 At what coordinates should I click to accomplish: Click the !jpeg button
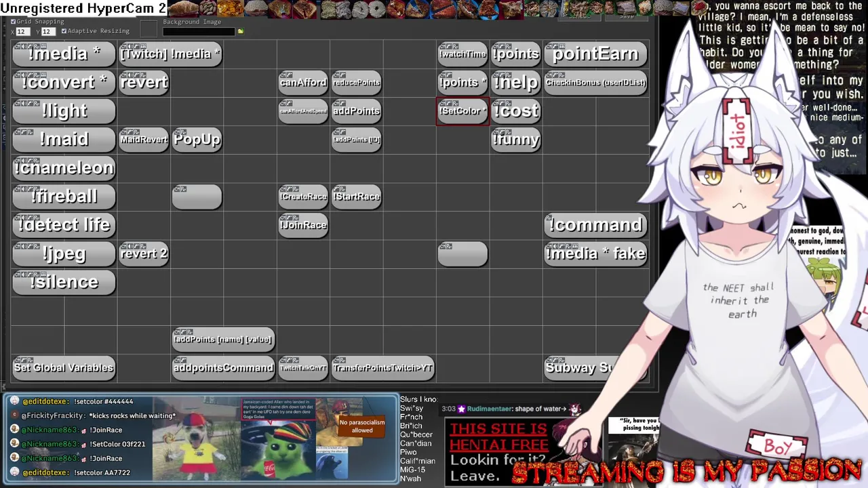(x=64, y=253)
